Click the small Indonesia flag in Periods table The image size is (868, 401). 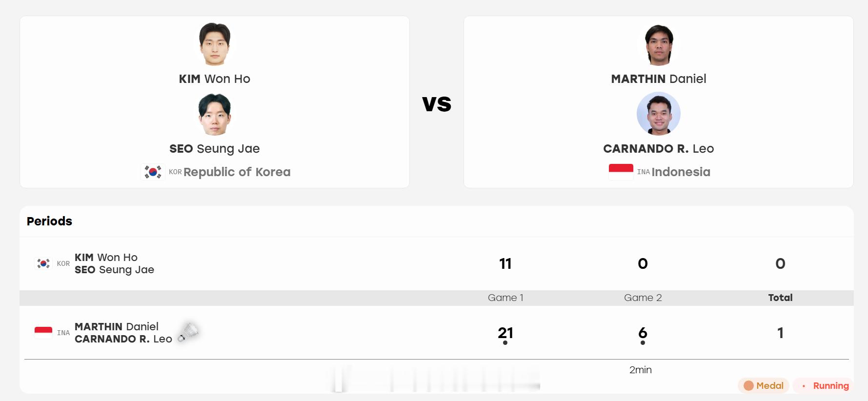[43, 333]
